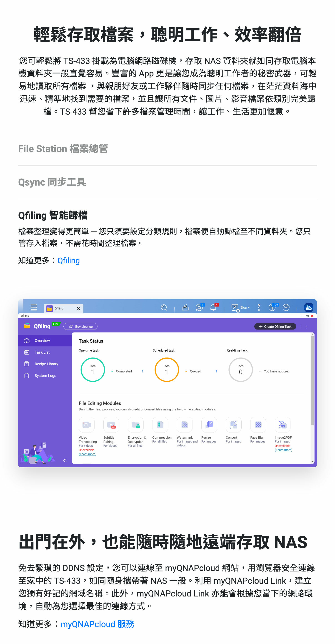Expand the File Station 檔案總管 section
This screenshot has width=335, height=644.
coord(63,149)
